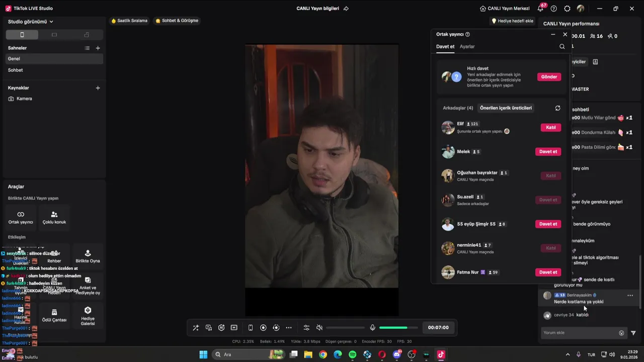Toggle the muted desktop speaker icon
Viewport: 644px width, 362px height.
click(319, 328)
